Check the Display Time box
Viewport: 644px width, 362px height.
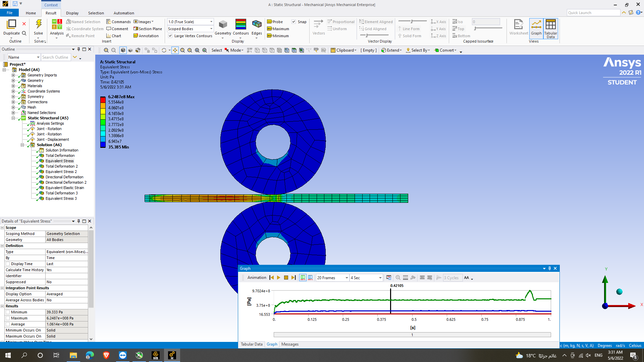pyautogui.click(x=8, y=264)
